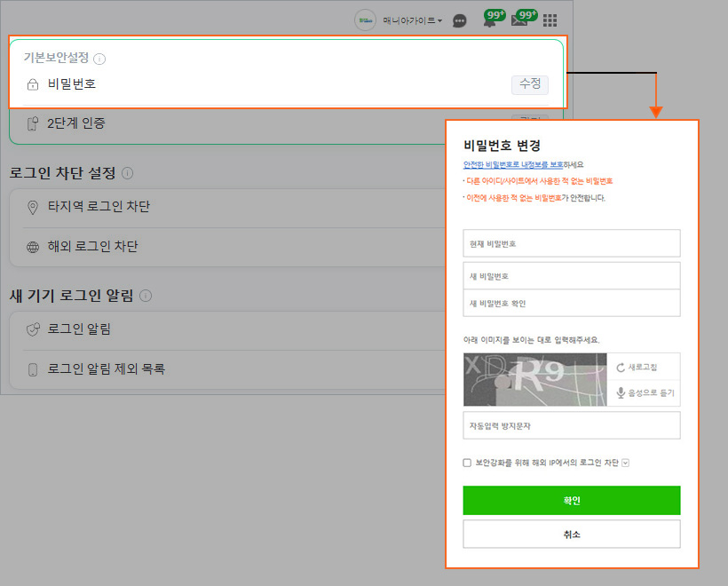Click the profile avatar thumbnail
The image size is (728, 586).
pos(365,20)
